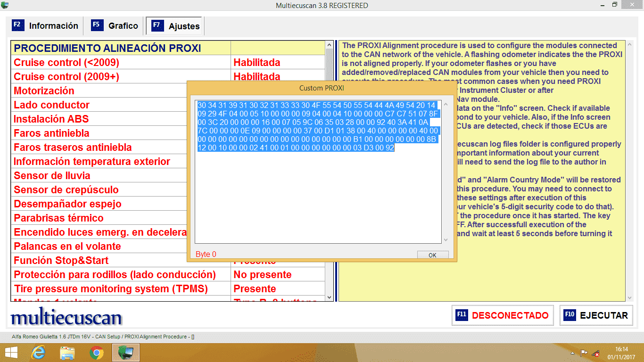
Task: Click description panel scrollbar down arrow
Action: point(629,297)
